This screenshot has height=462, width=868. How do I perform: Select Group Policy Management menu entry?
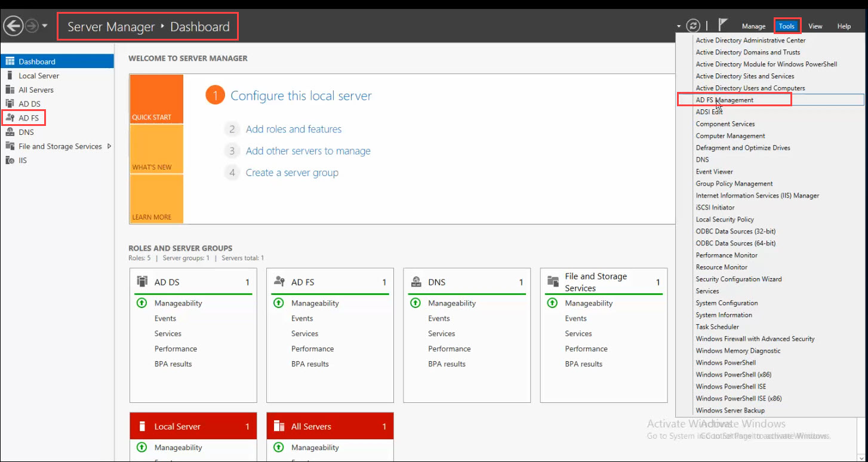(x=734, y=184)
